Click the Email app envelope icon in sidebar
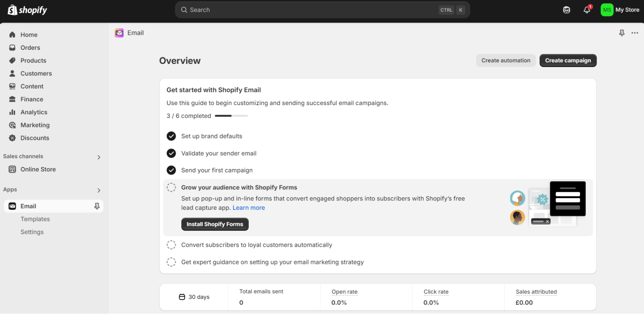644x314 pixels. [x=12, y=206]
